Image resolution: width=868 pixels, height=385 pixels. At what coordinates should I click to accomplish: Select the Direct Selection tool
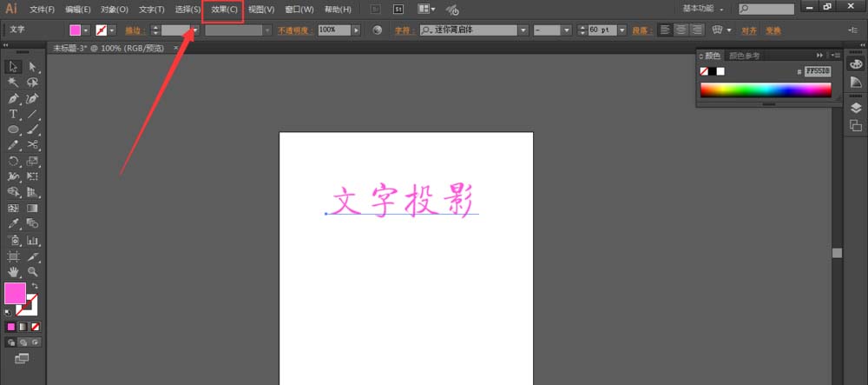click(x=33, y=67)
